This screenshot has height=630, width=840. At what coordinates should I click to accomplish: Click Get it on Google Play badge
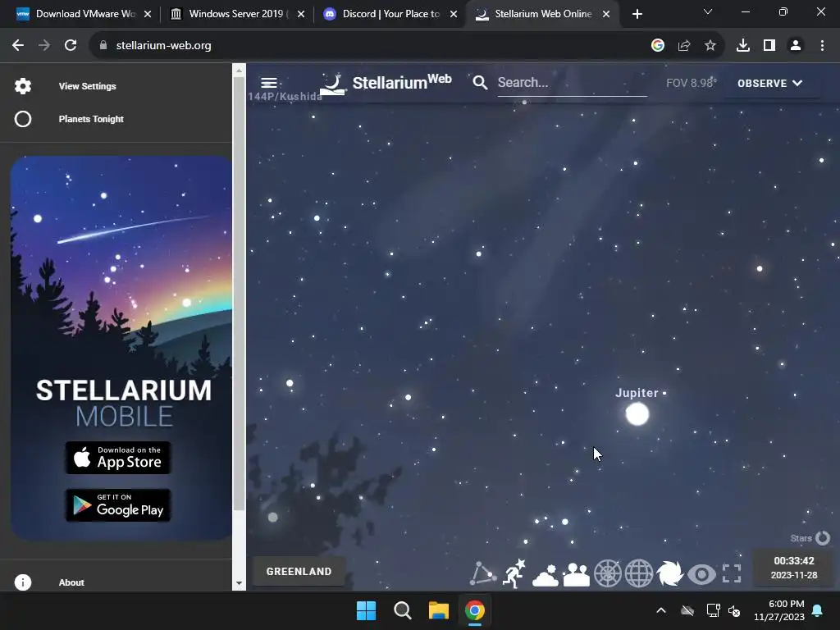pos(118,505)
